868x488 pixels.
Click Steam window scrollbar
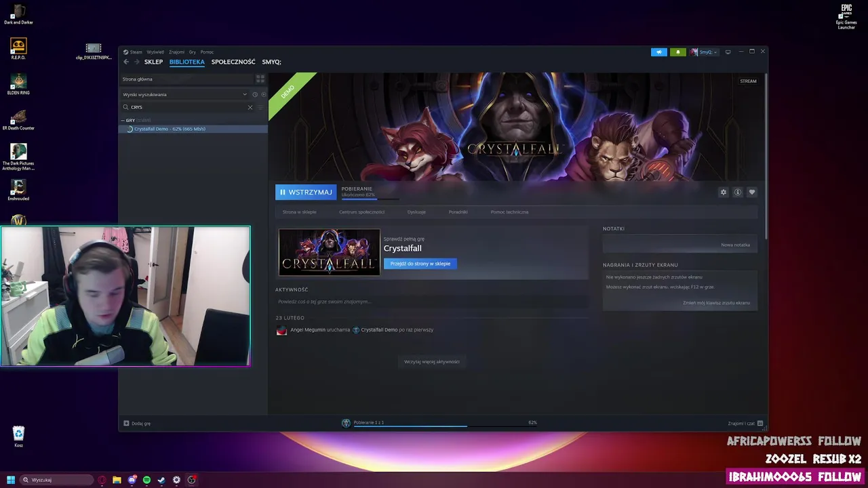(x=766, y=156)
